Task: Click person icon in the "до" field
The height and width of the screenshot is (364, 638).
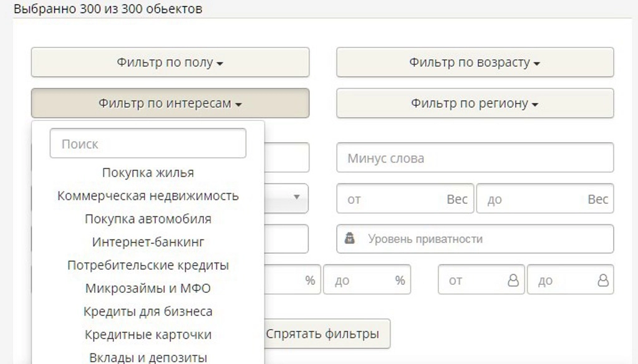Action: [x=602, y=280]
